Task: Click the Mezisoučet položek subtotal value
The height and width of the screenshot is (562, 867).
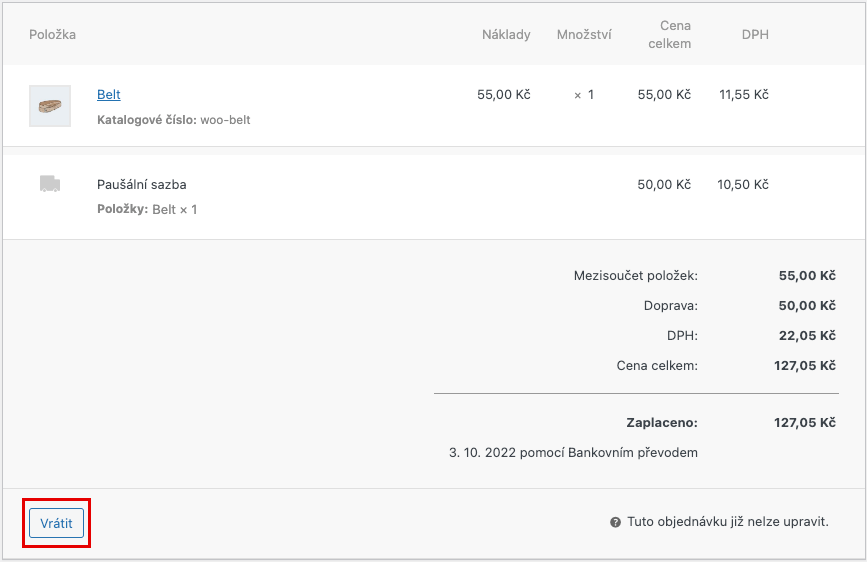Action: (806, 275)
